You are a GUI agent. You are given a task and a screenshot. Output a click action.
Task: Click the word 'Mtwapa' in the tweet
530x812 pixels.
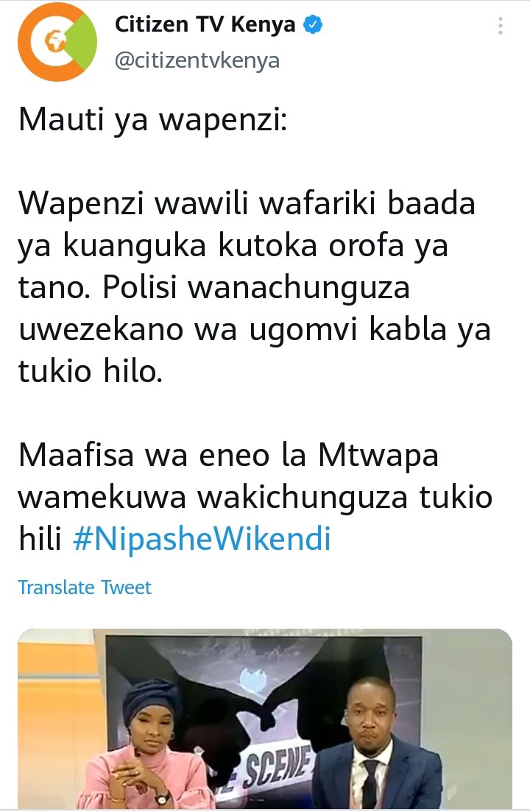point(378,456)
